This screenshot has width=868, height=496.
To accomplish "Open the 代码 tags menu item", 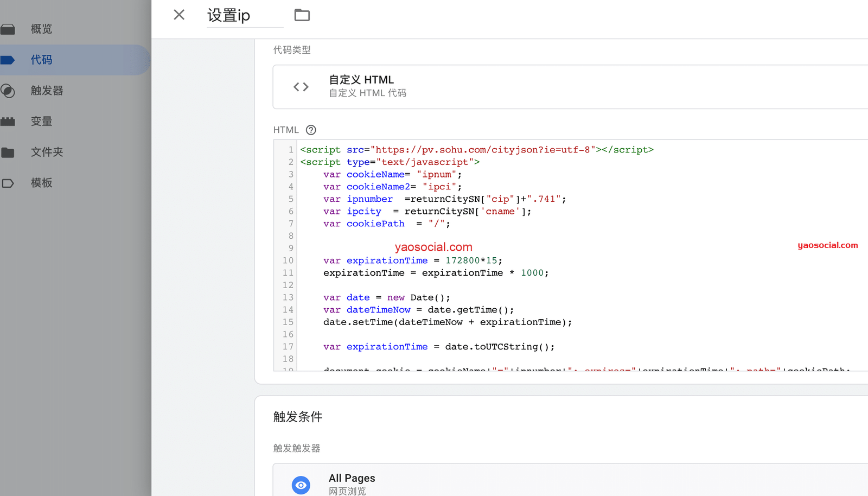I will 42,60.
